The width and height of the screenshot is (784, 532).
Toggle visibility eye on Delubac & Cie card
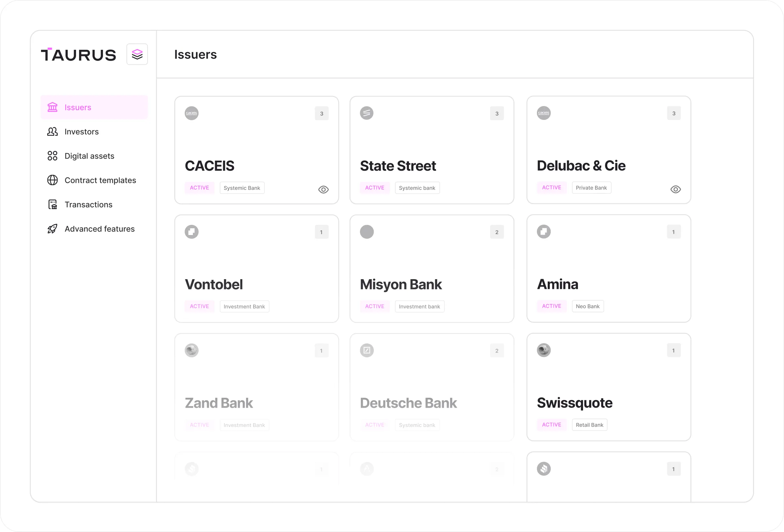pyautogui.click(x=675, y=189)
